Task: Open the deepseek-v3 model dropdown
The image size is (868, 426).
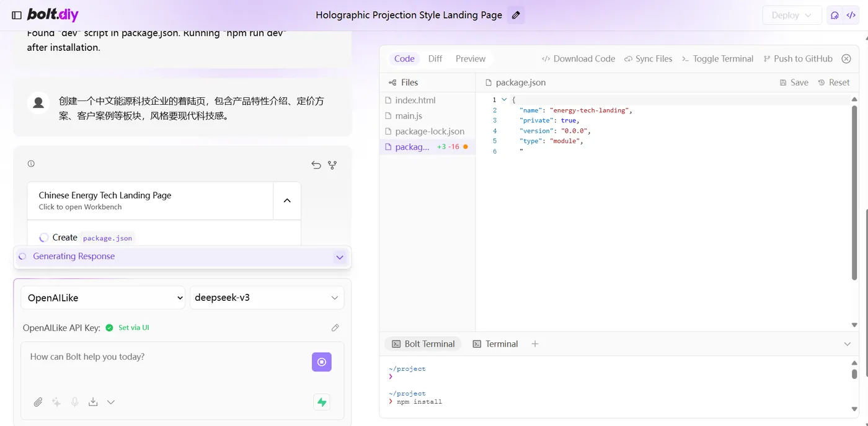Action: tap(267, 298)
